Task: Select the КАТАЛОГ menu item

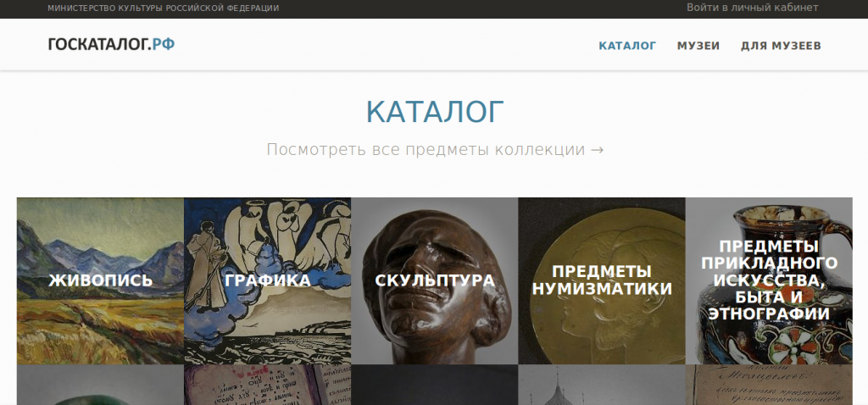Action: pyautogui.click(x=627, y=46)
